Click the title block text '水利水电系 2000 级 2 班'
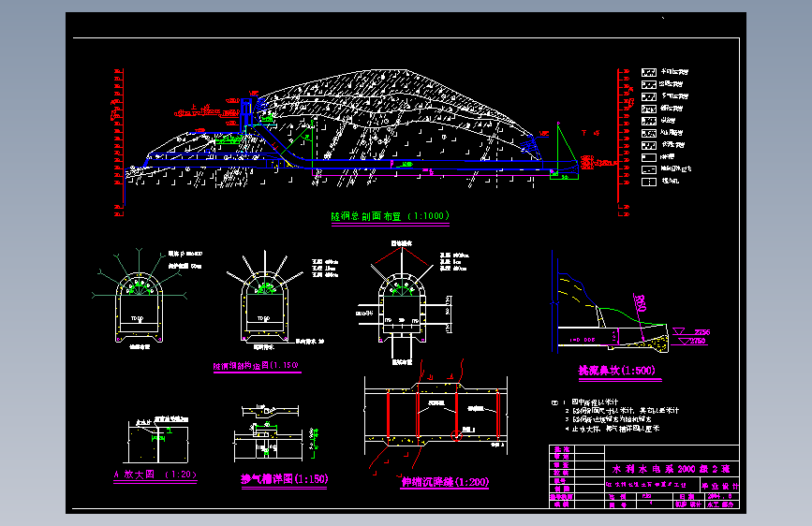 coord(672,469)
